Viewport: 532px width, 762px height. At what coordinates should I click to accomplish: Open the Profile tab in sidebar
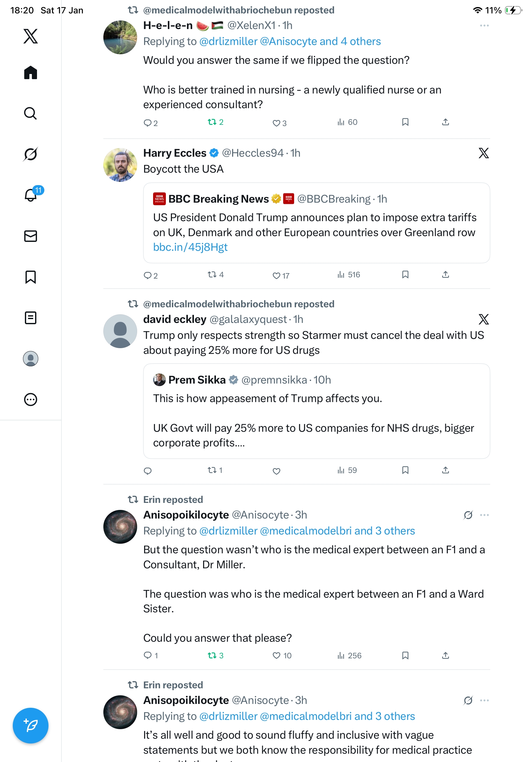(31, 358)
